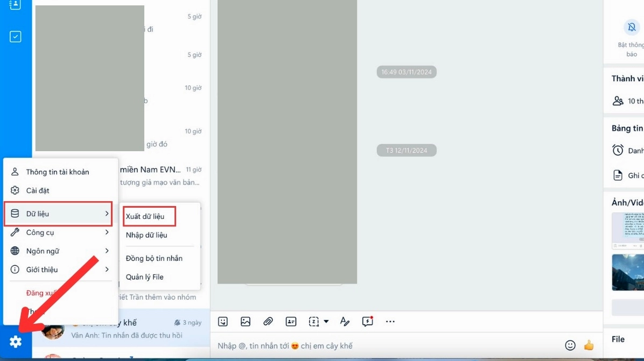Viewport: 644px width, 361px height.
Task: Click the three-dot more options icon
Action: (x=390, y=322)
